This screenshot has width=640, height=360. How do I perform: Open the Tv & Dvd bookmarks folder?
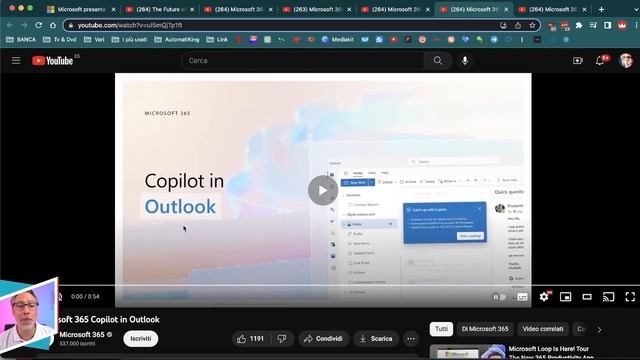60,40
